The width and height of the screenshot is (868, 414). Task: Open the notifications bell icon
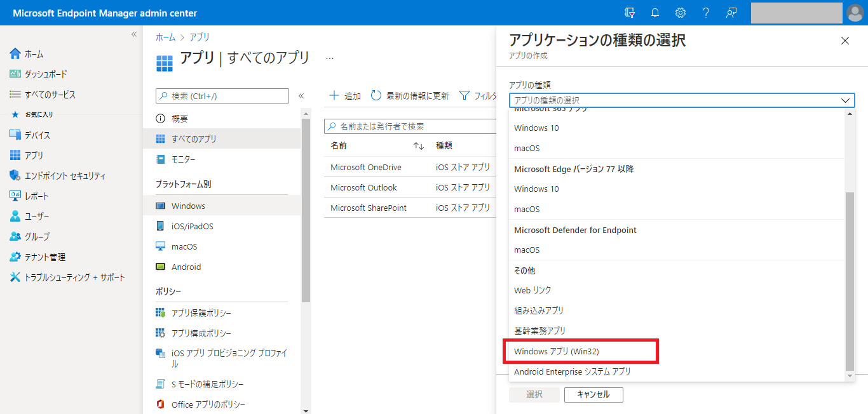tap(655, 13)
